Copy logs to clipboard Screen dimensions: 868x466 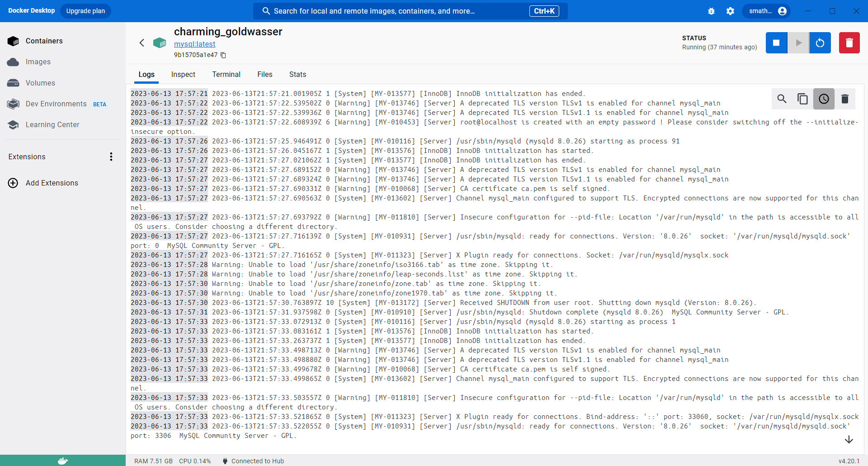tap(802, 99)
